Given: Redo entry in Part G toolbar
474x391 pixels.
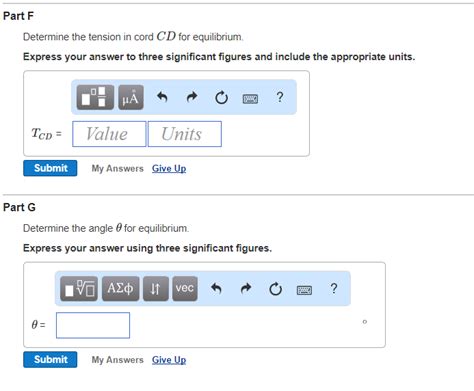Looking at the screenshot, I should pyautogui.click(x=246, y=288).
